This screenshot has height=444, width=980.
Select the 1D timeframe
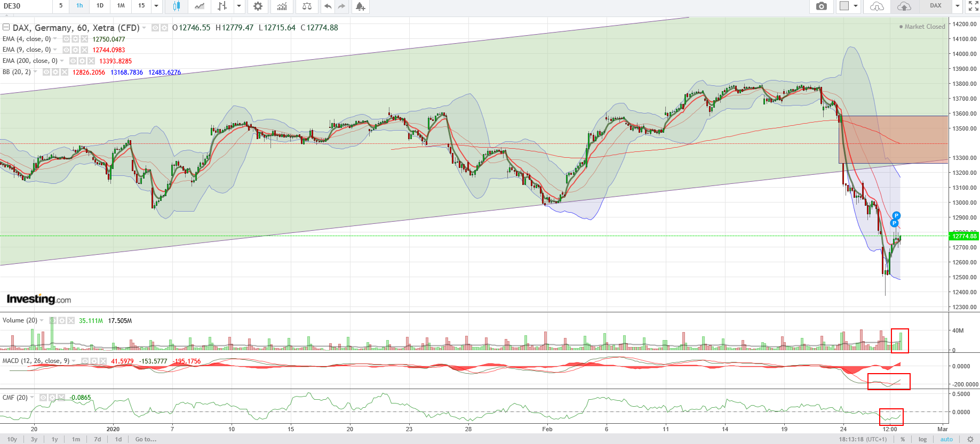pos(100,6)
